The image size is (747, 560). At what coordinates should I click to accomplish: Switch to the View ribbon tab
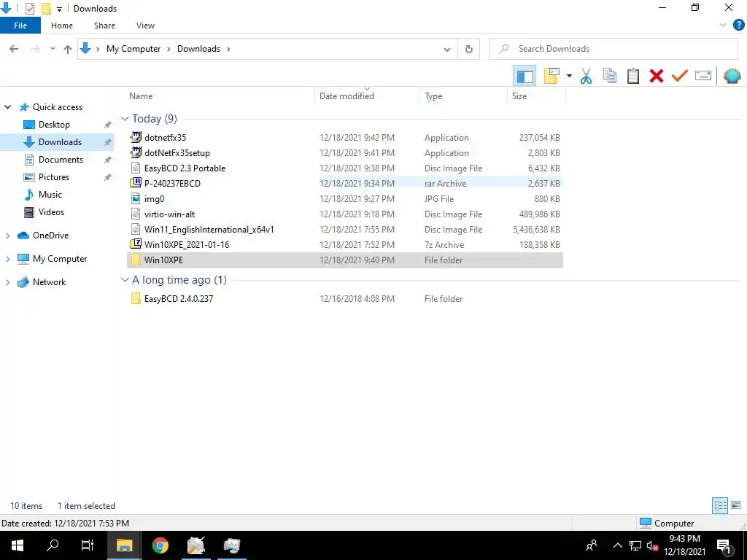145,26
